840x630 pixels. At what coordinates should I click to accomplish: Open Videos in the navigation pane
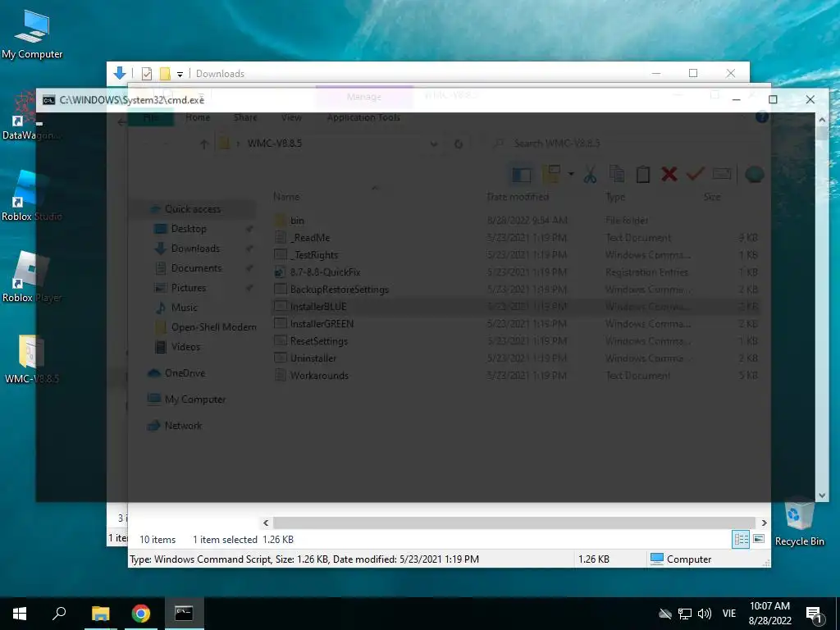coord(185,347)
